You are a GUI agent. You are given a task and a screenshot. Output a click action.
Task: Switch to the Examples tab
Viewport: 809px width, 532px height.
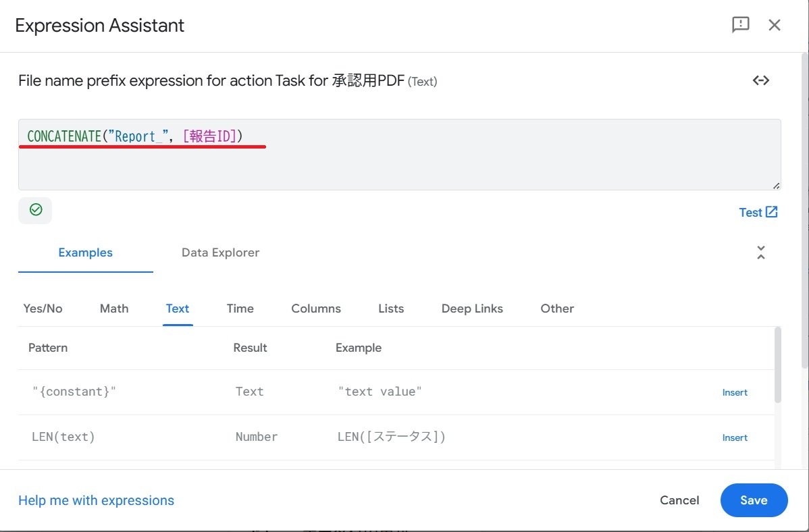pos(85,252)
